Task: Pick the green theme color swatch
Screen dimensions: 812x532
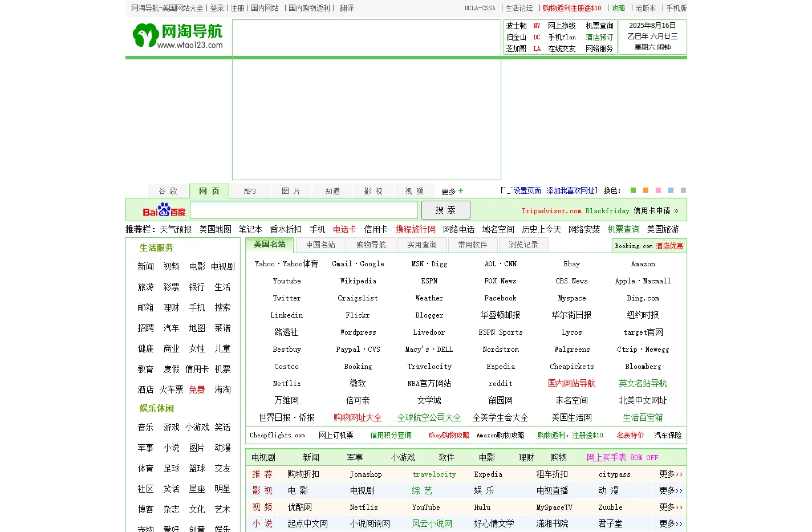Action: tap(633, 190)
